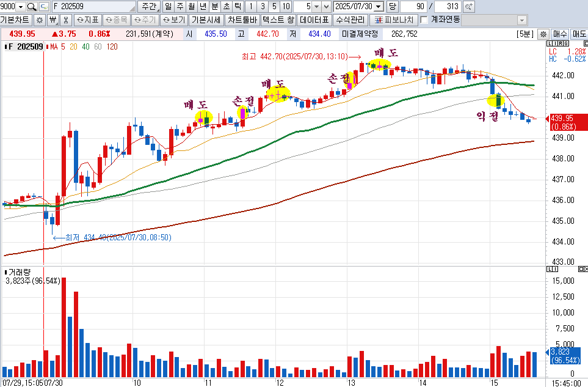This screenshot has width=588, height=387.
Task: Select the 분 (minute) period toggle
Action: click(x=215, y=6)
